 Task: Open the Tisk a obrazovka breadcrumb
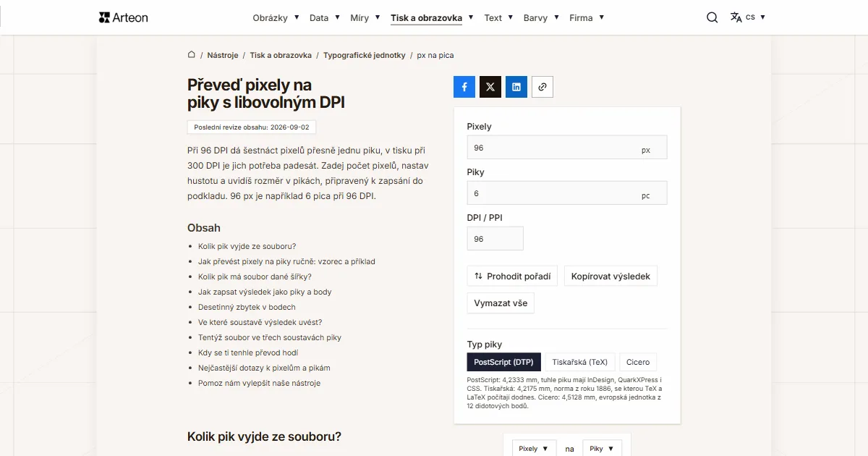pos(281,55)
